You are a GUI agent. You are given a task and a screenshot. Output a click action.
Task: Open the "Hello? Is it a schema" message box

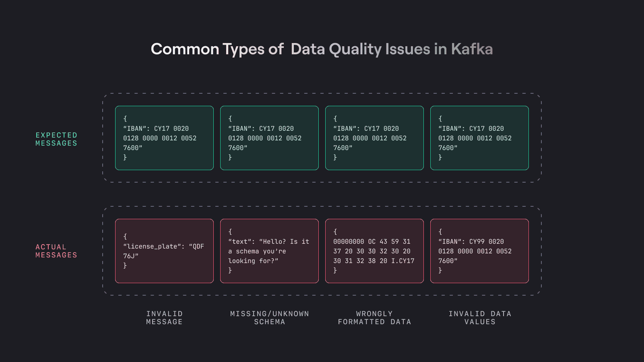point(269,251)
